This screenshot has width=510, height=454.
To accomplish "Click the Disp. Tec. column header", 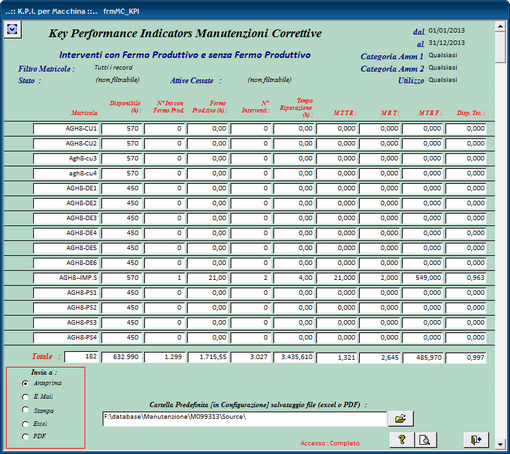I will click(471, 113).
